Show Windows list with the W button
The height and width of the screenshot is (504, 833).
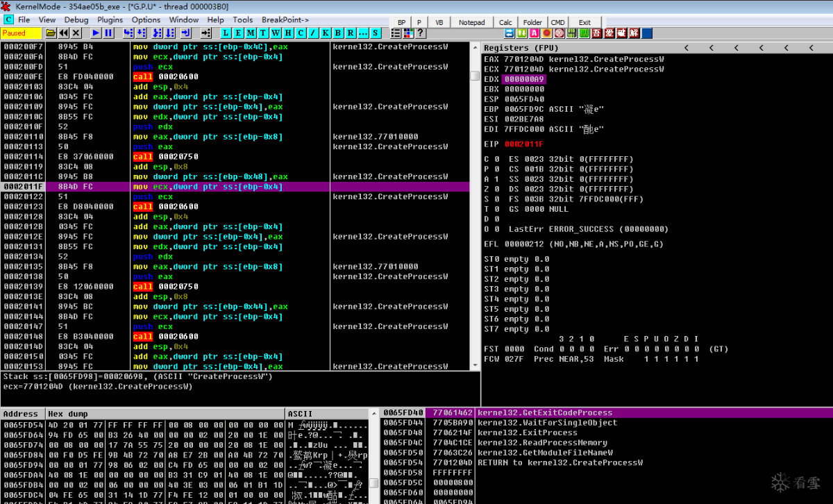[x=276, y=33]
